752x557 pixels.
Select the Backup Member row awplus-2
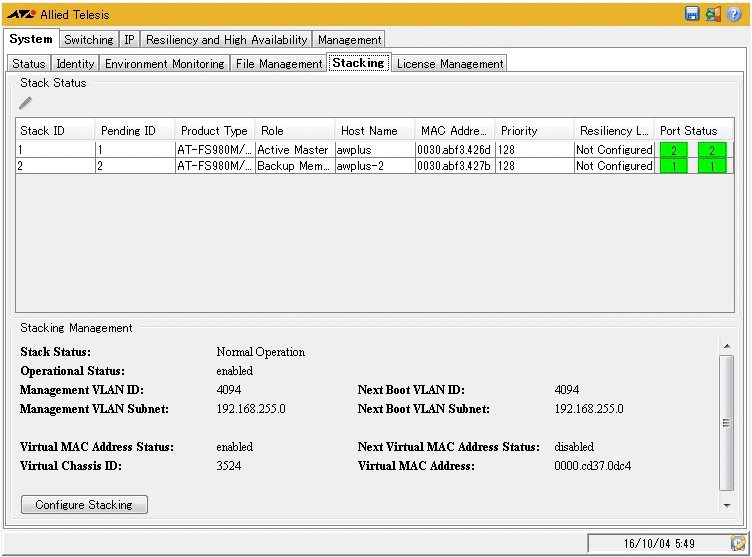[x=292, y=166]
